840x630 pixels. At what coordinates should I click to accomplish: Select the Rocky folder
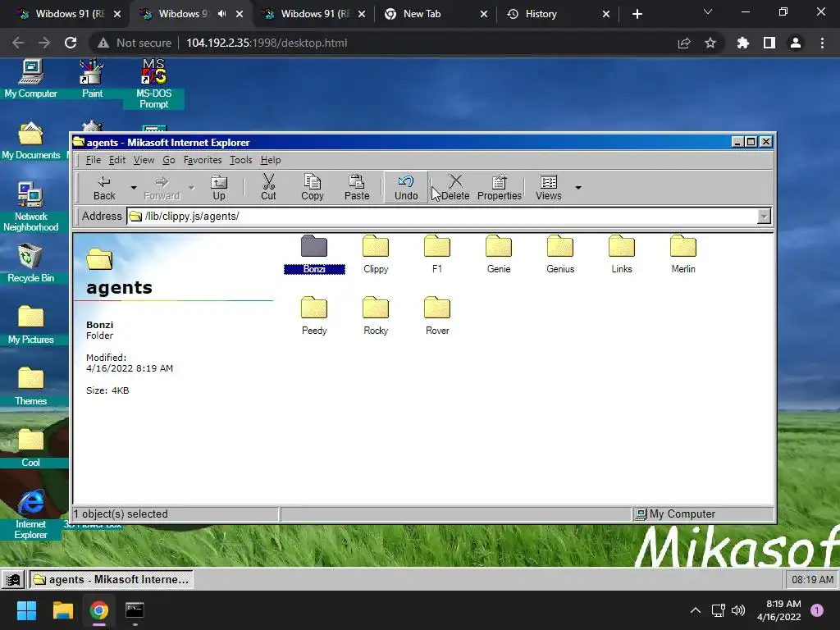[376, 316]
